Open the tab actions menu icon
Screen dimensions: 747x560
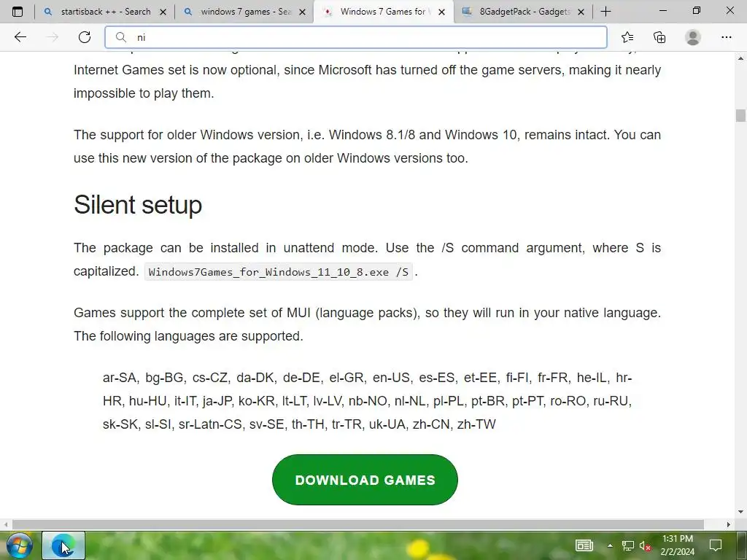pos(18,12)
